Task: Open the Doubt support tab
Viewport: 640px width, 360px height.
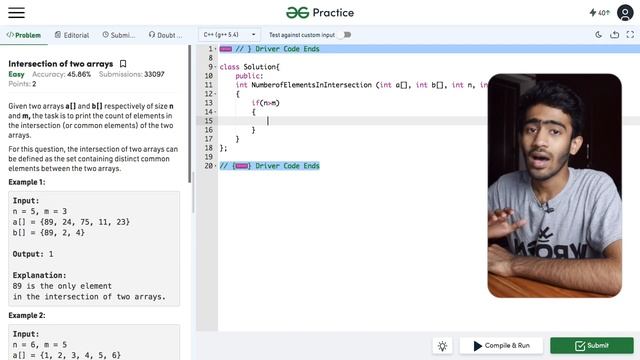Action: pos(165,35)
